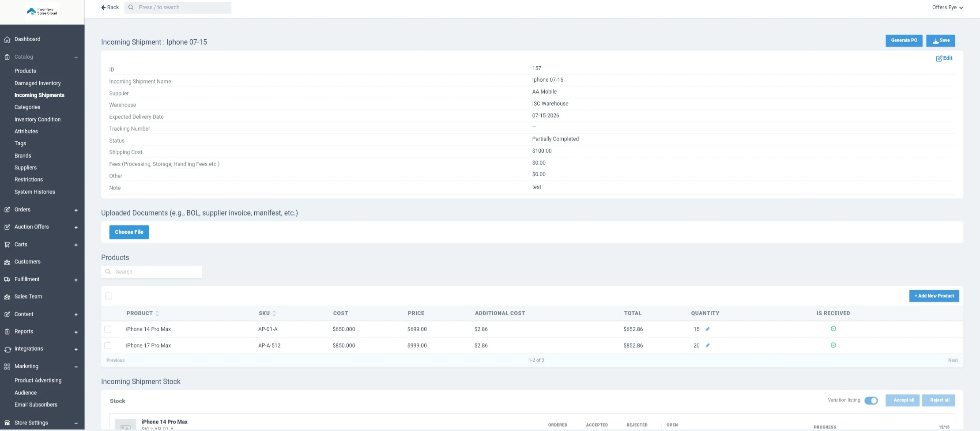The width and height of the screenshot is (980, 431).
Task: Open Products in the Catalog menu
Action: (x=25, y=71)
